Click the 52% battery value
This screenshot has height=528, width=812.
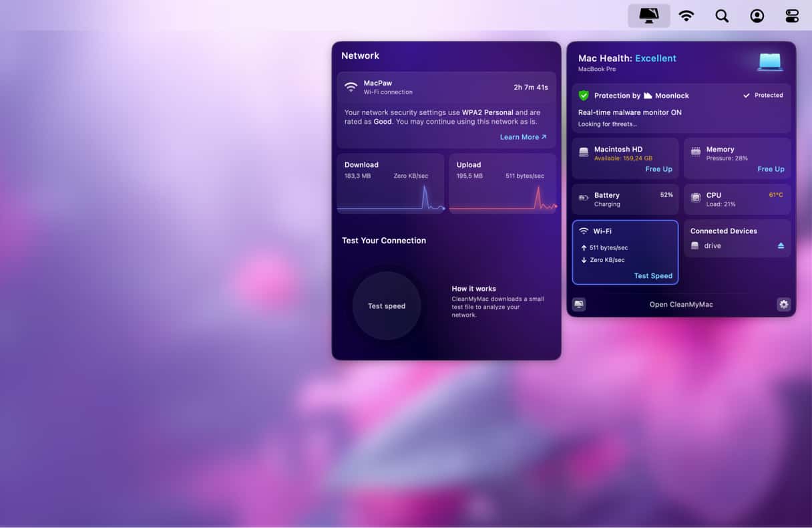tap(666, 195)
